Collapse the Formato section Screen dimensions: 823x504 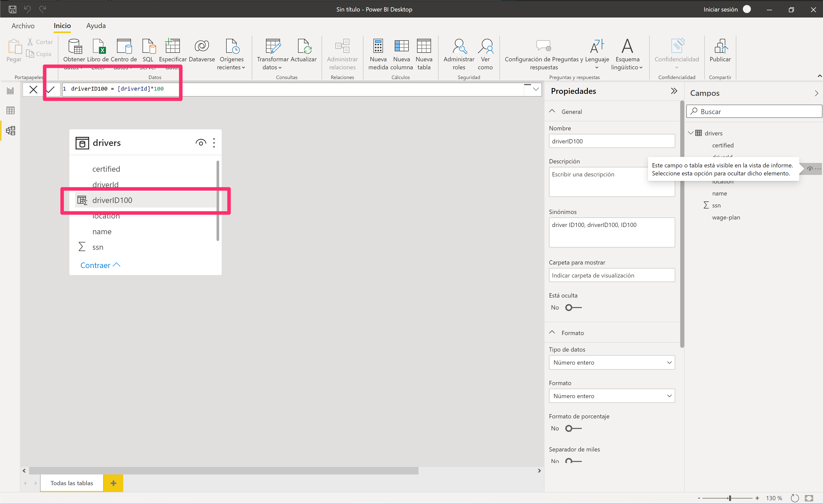552,332
